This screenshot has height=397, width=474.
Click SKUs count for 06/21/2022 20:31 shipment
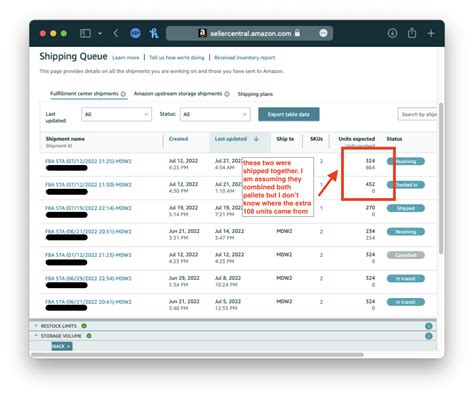tap(321, 232)
